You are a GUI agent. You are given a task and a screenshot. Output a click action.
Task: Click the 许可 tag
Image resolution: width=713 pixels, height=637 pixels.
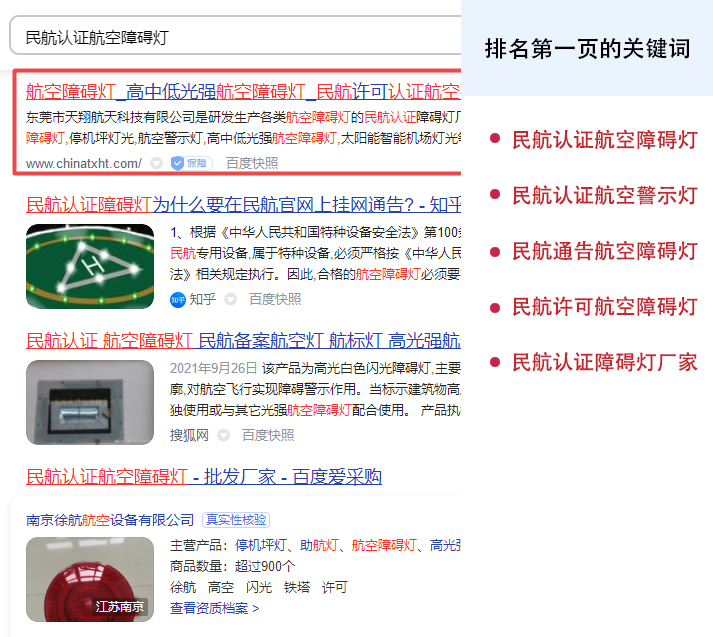(x=335, y=587)
